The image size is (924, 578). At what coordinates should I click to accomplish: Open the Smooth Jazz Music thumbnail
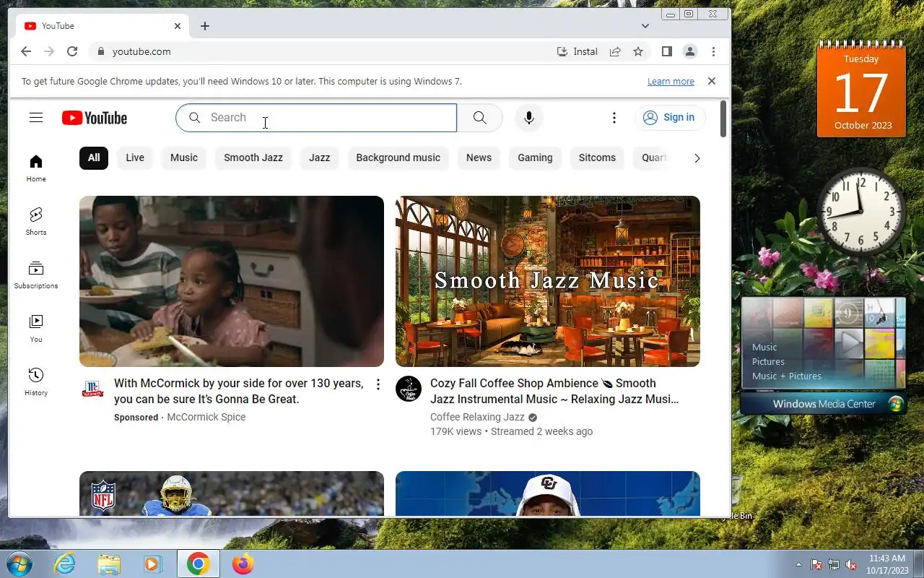[548, 281]
